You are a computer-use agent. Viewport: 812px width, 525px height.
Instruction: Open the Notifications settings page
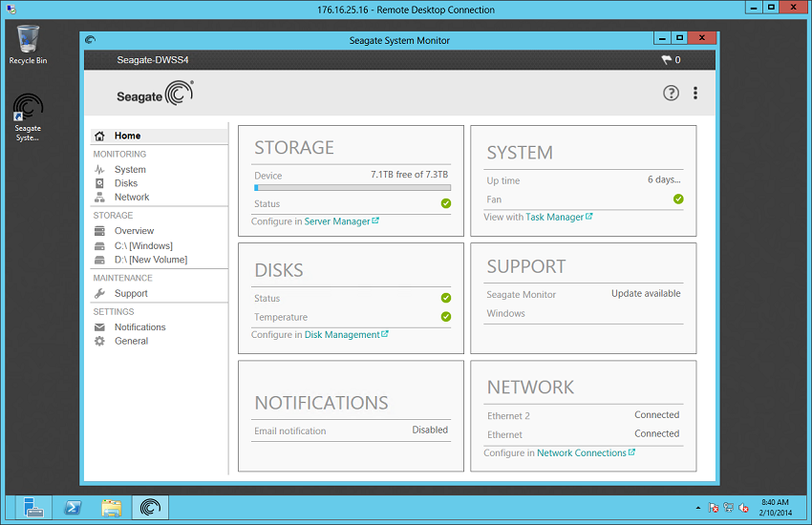(x=139, y=327)
